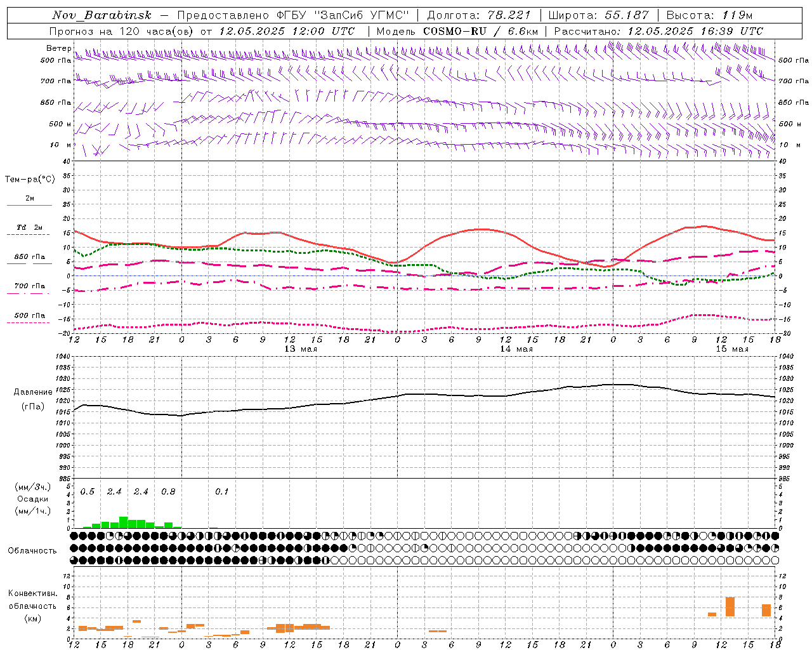Select '500 гПа' in the temperature legend
812x650 pixels.
[x=30, y=315]
